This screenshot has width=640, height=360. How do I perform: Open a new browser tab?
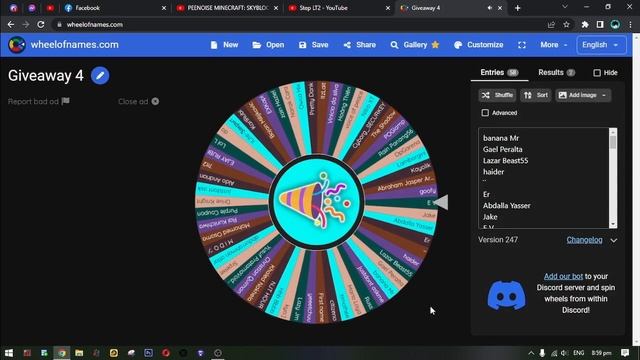click(x=518, y=8)
